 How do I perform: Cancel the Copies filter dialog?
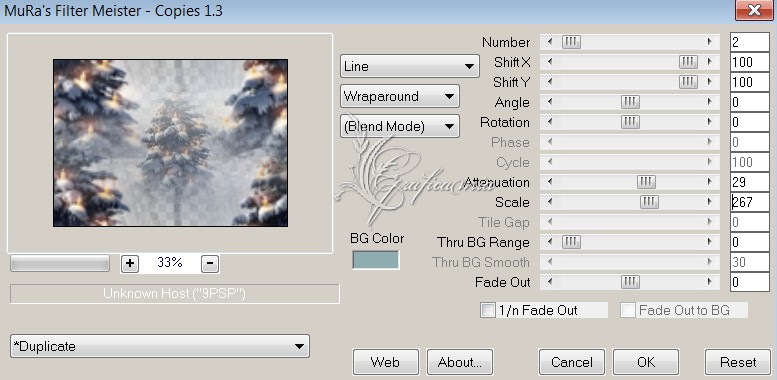coord(571,362)
